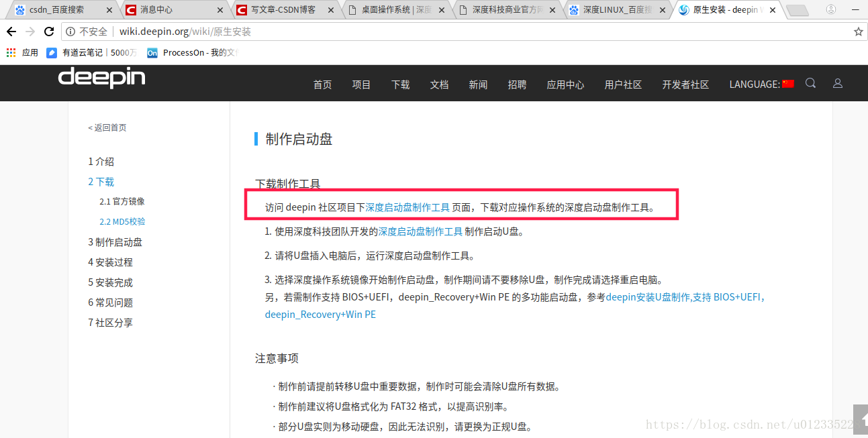Open 招聘 in the deepin navigation
868x438 pixels.
[x=517, y=85]
